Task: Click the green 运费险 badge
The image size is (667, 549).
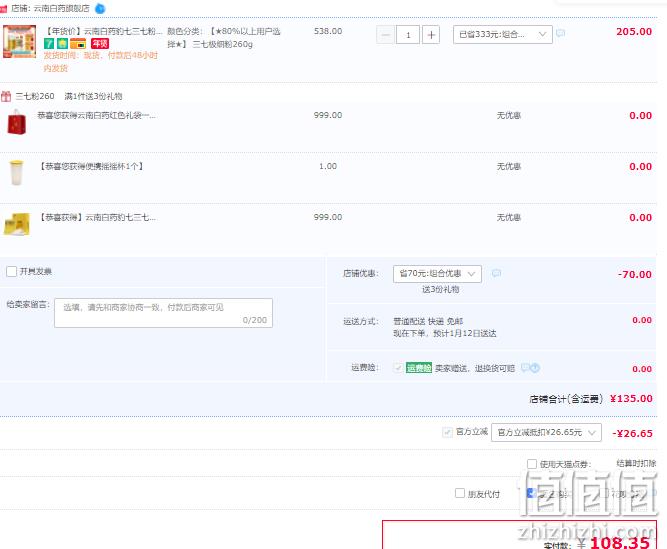Action: point(419,368)
